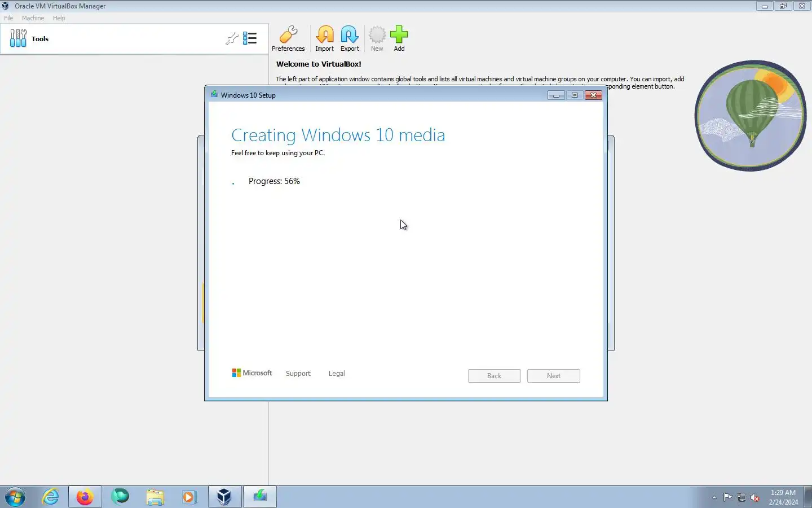812x508 pixels.
Task: Open the Support link
Action: (298, 374)
